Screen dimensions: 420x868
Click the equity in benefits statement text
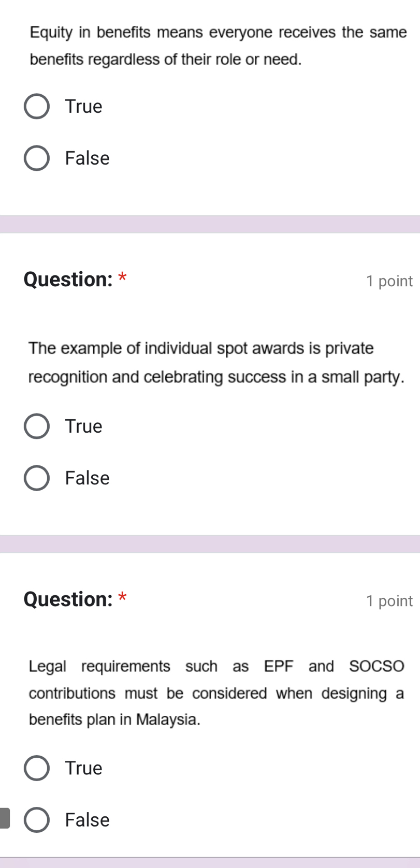(x=218, y=46)
